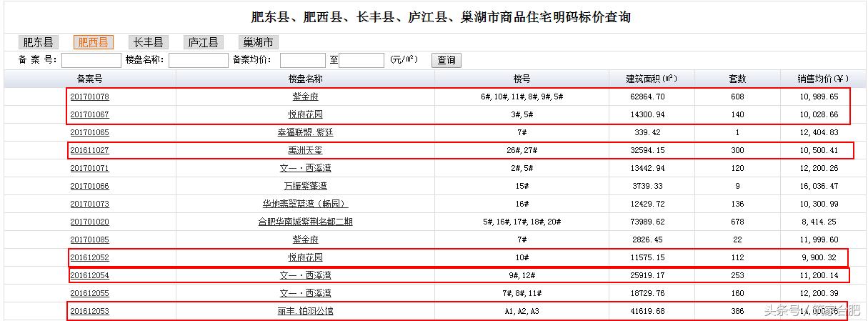
Task: Switch to the 庐江县 tab
Action: 203,42
